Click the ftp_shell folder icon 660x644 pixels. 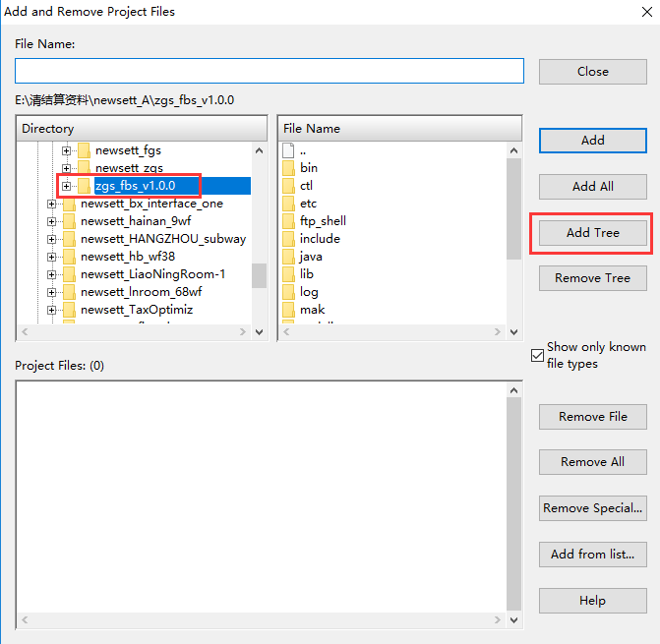[x=288, y=221]
